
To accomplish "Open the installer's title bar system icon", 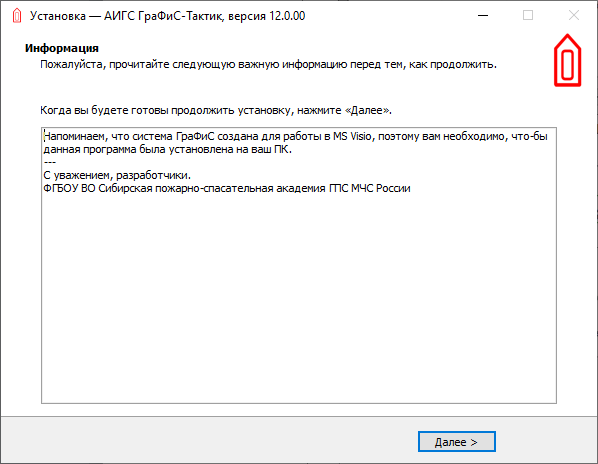I will [17, 16].
